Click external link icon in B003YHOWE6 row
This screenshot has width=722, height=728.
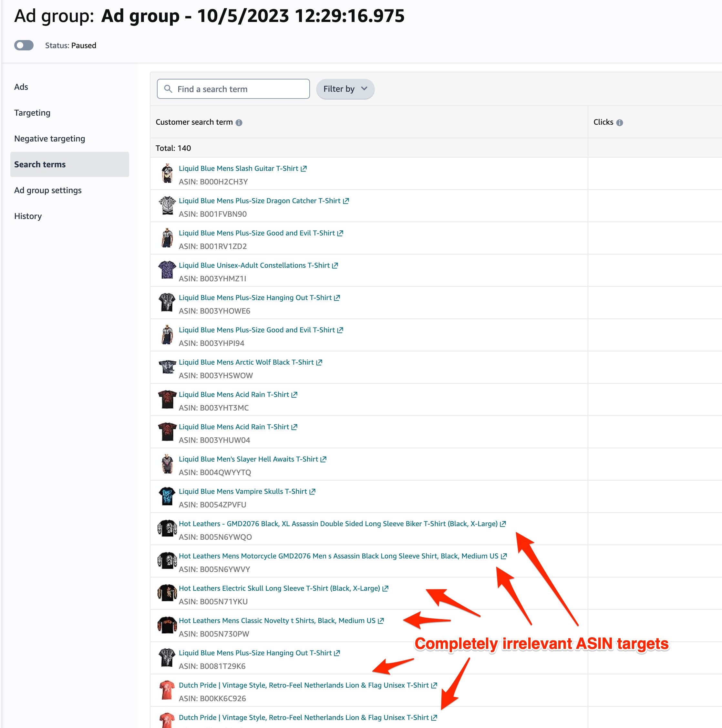[x=337, y=298]
